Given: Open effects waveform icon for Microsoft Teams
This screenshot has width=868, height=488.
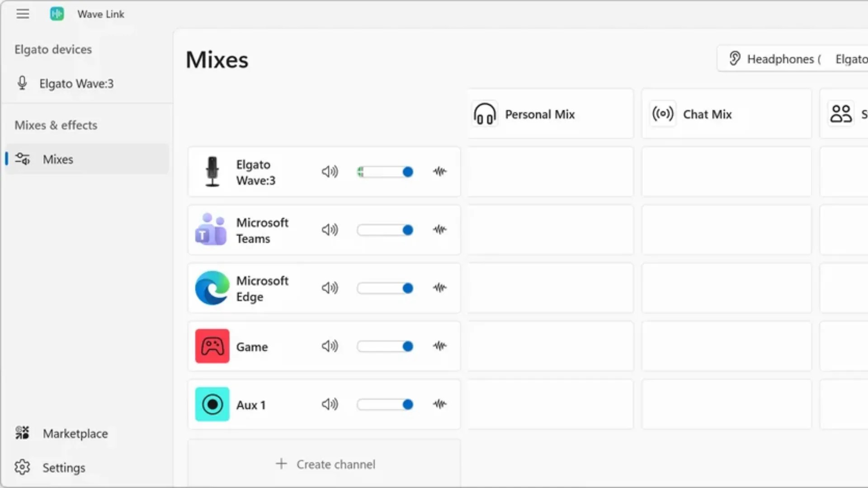Looking at the screenshot, I should (x=439, y=230).
